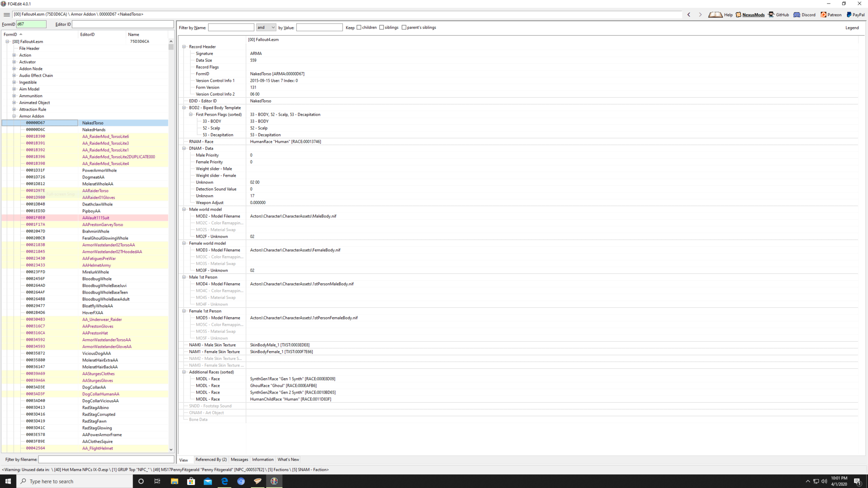
Task: Collapse the Armor Addon group
Action: 14,116
